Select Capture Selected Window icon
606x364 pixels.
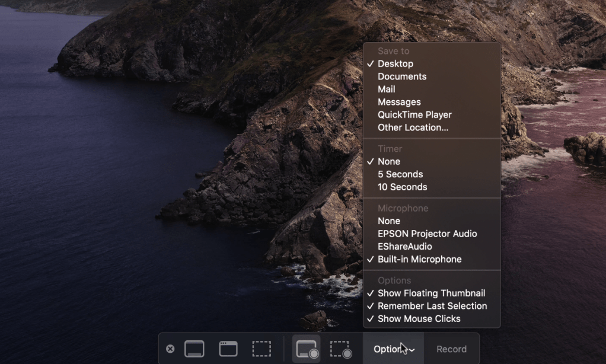(228, 349)
